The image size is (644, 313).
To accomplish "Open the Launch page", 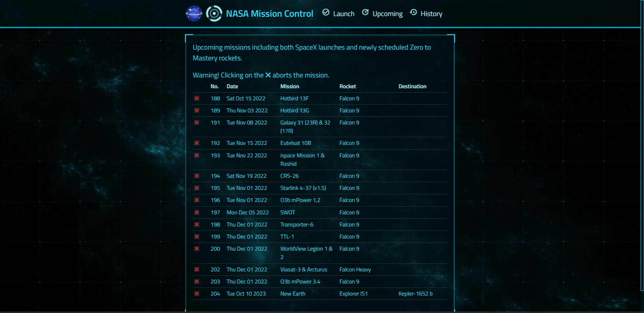I will 343,13.
